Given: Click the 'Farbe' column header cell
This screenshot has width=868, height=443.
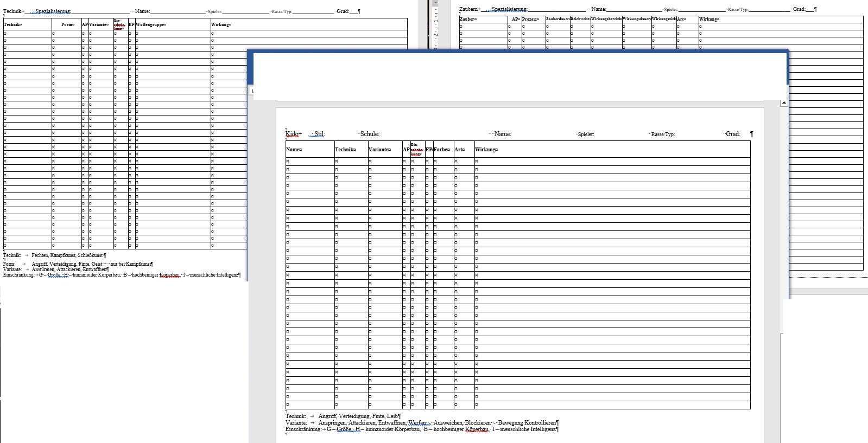Looking at the screenshot, I should click(x=441, y=150).
